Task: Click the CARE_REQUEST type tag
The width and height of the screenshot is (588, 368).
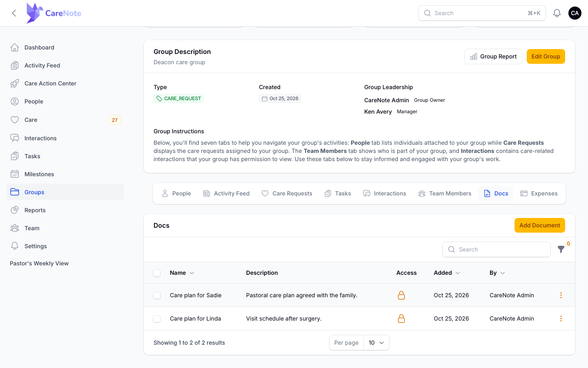Action: coord(178,99)
